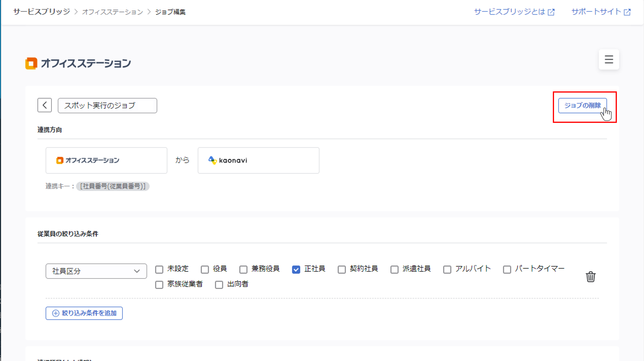Viewport: 644px width, 361px height.
Task: Open the 社員区分 dropdown
Action: (x=96, y=271)
